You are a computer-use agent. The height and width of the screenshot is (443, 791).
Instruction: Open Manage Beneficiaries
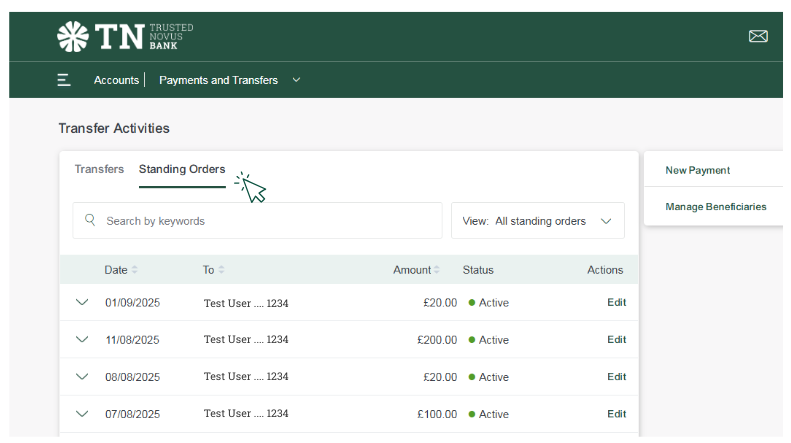(x=715, y=207)
